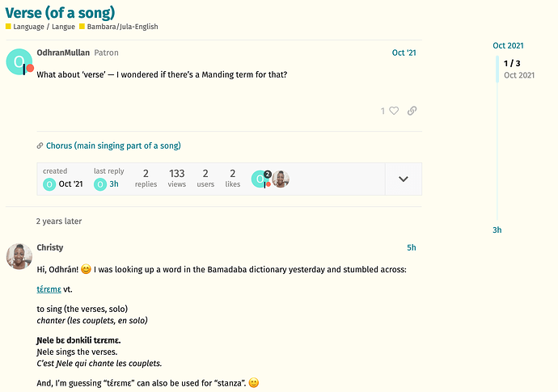Click the created-by small O avatar
The image size is (558, 392).
click(49, 184)
